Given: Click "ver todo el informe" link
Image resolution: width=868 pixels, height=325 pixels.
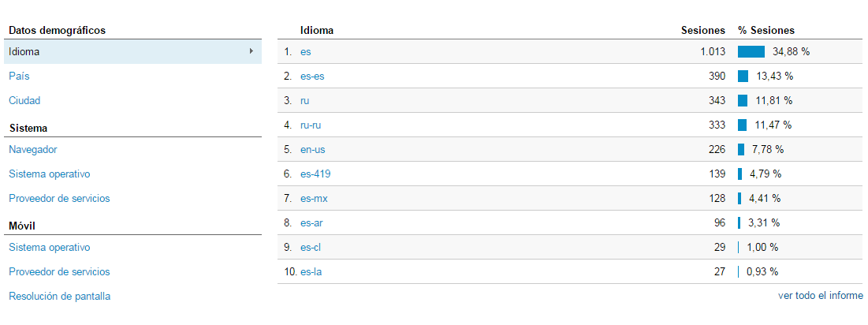Looking at the screenshot, I should coord(820,296).
